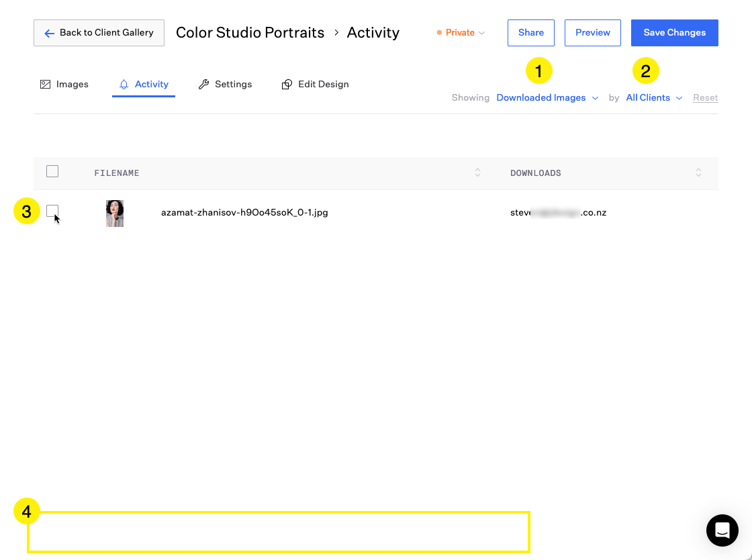Click the Reset filters link
The height and width of the screenshot is (560, 752).
pyautogui.click(x=705, y=98)
